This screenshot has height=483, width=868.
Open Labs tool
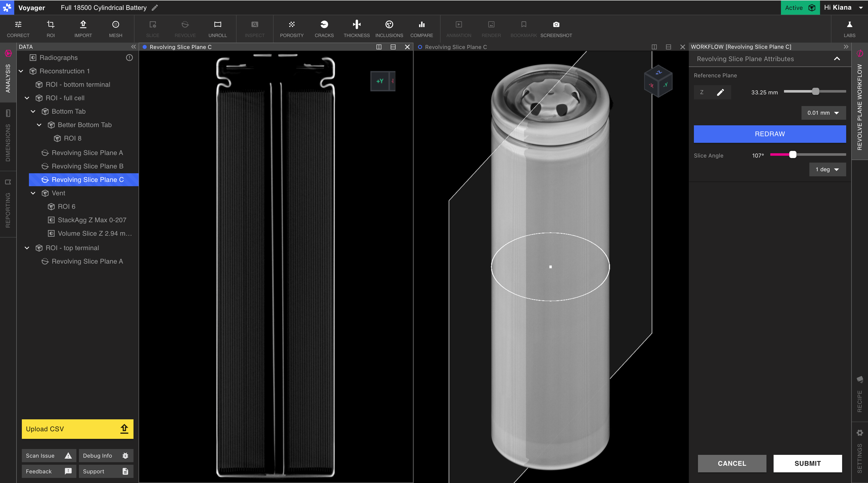(849, 29)
